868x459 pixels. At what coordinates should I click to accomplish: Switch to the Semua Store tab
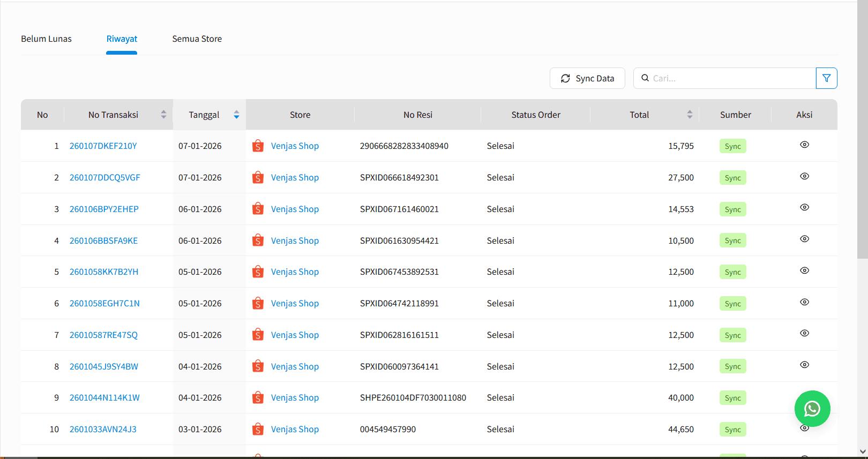coord(197,39)
